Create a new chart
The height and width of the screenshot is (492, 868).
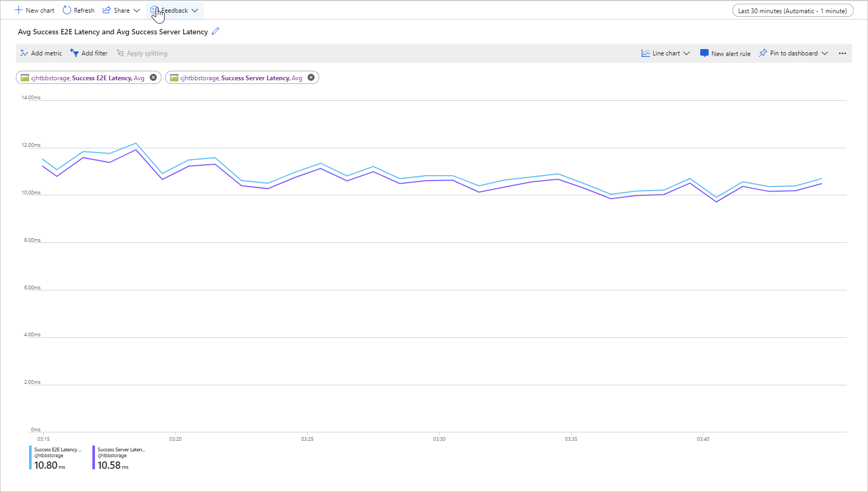tap(34, 10)
